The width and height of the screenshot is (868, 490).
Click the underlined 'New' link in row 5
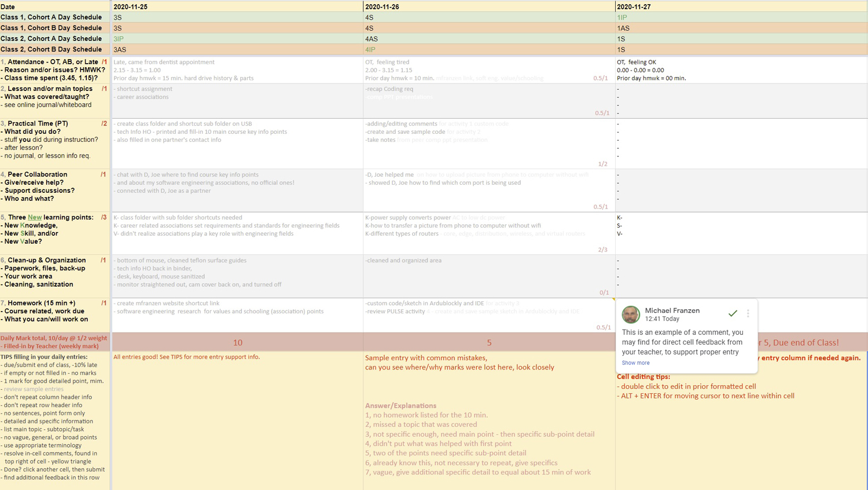pos(35,217)
